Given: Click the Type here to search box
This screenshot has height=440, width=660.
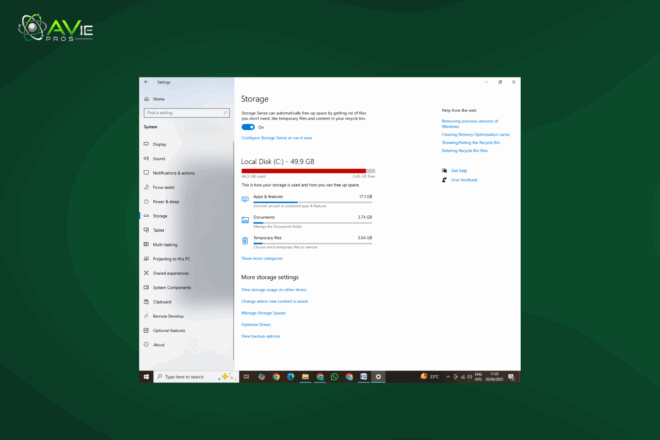Looking at the screenshot, I should pyautogui.click(x=197, y=377).
